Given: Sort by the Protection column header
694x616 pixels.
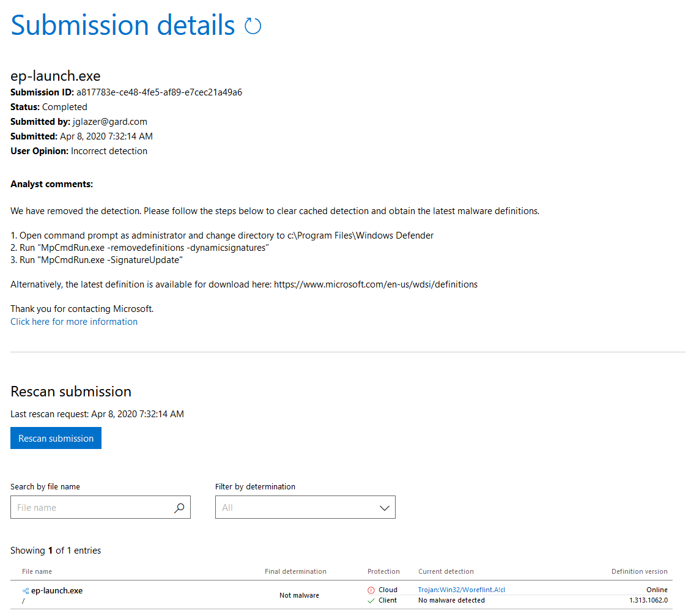Looking at the screenshot, I should (x=383, y=571).
